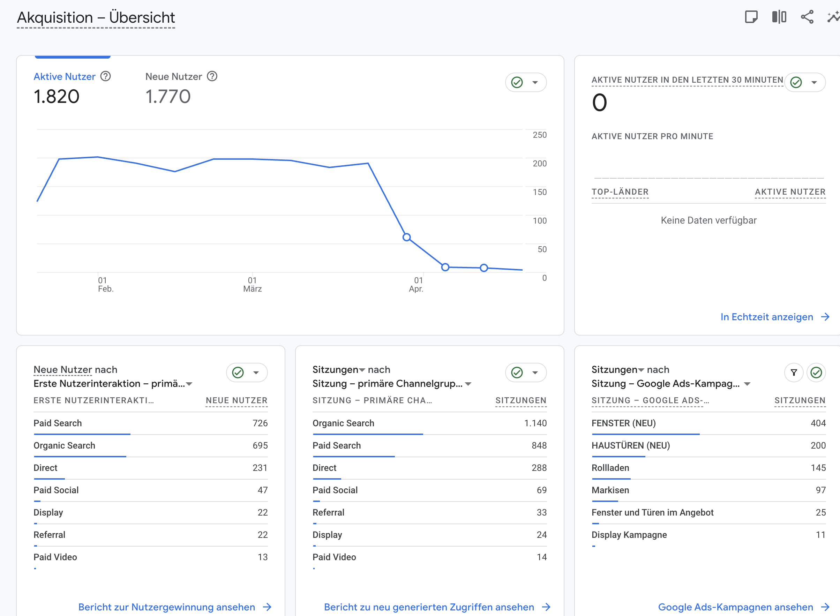Click the customize report note icon
Screen dimensions: 840x616
(x=751, y=17)
